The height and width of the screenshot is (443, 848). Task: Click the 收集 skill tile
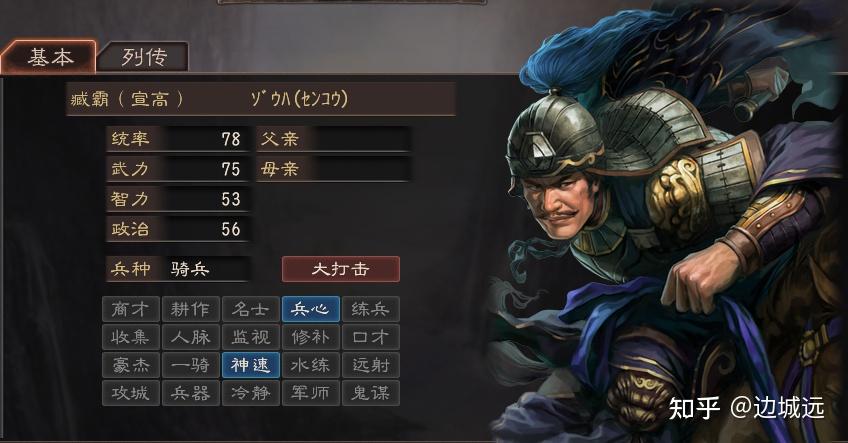131,337
